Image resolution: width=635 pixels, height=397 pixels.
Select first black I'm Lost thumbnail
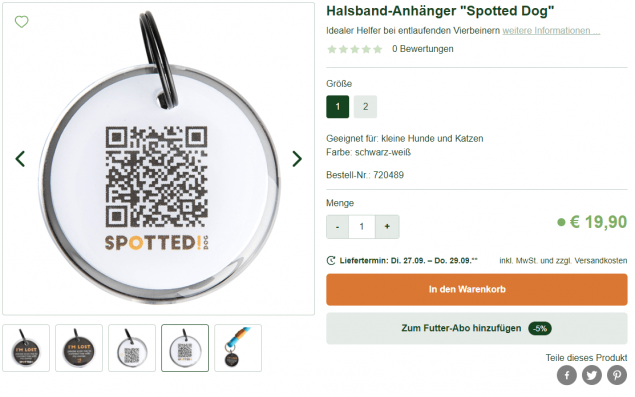(x=26, y=348)
